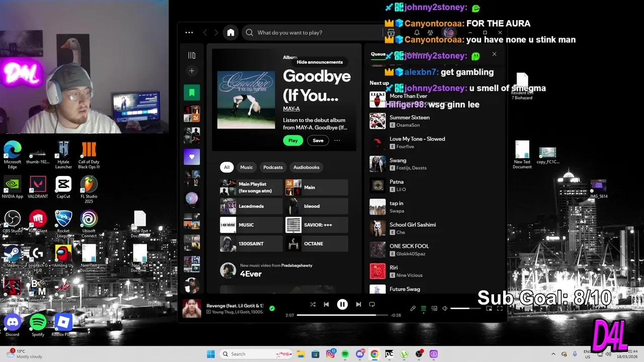644x362 pixels.
Task: Open the 4Ever music video
Action: (251, 274)
